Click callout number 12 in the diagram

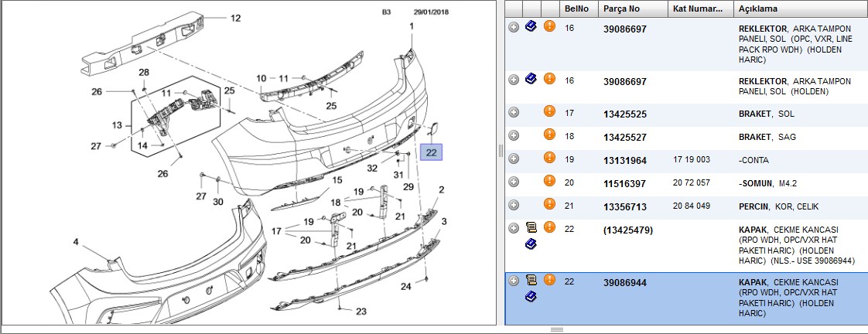(x=236, y=19)
